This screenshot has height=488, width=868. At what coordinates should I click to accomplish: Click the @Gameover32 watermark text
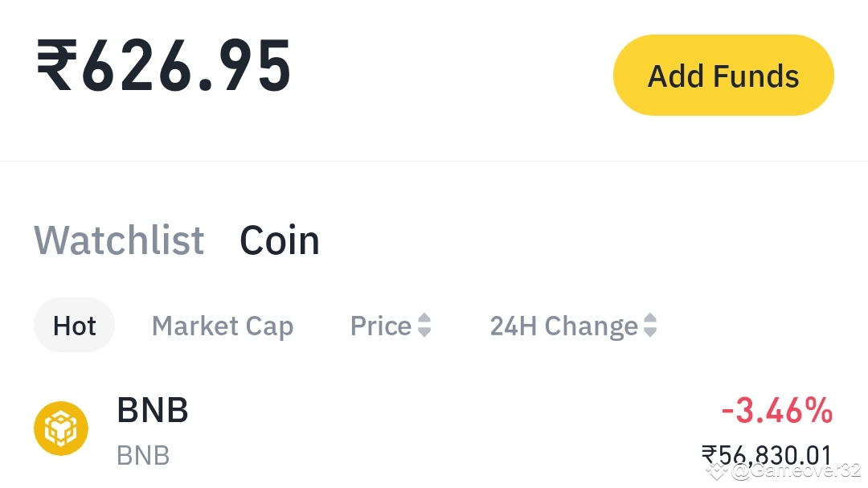tap(796, 471)
